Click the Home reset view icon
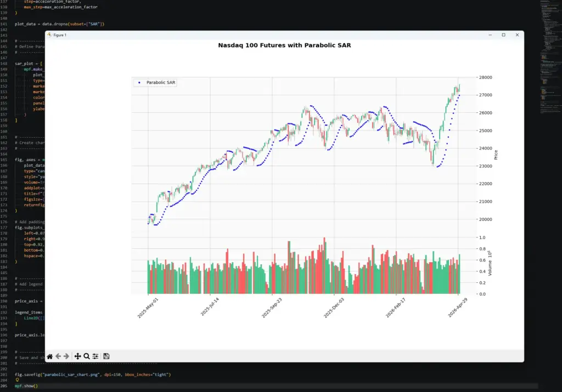The width and height of the screenshot is (562, 392). pos(50,356)
